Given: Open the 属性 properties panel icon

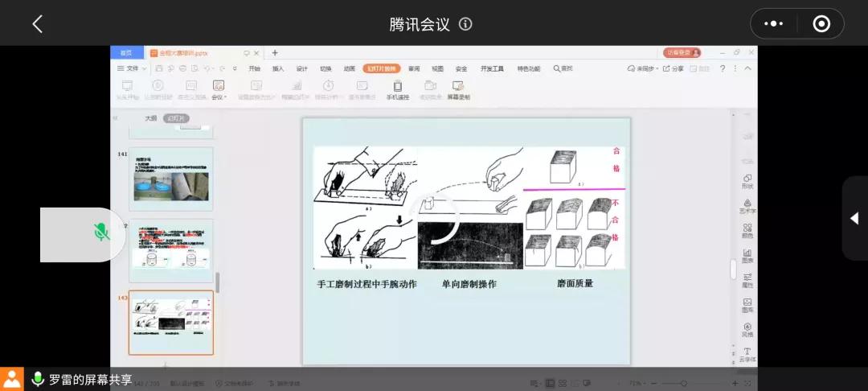Looking at the screenshot, I should coord(747,280).
